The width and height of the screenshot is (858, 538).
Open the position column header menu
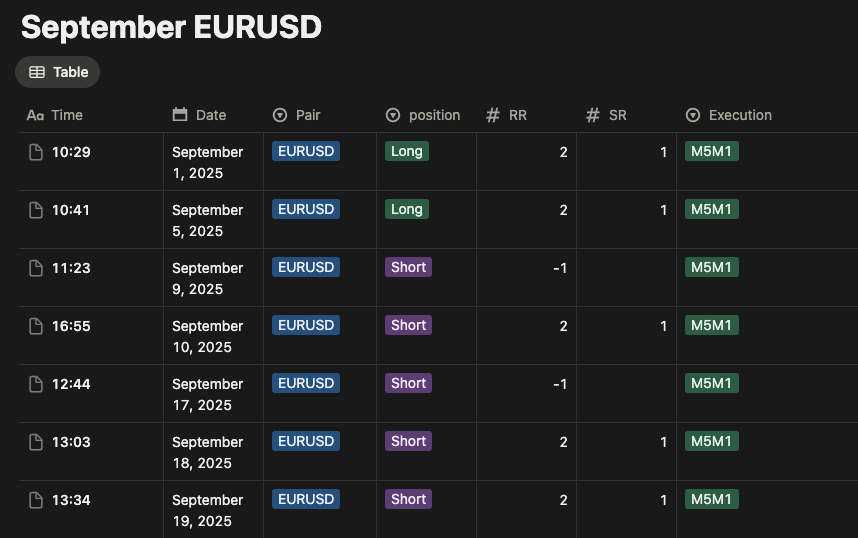click(x=426, y=115)
